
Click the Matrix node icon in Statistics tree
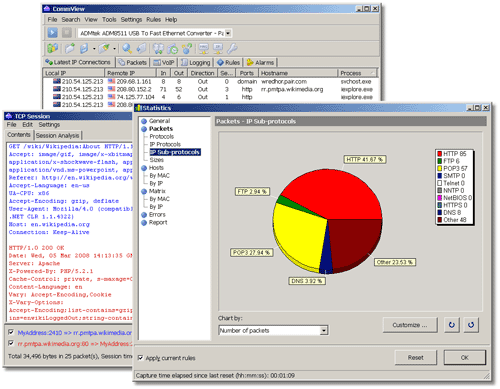pos(144,191)
